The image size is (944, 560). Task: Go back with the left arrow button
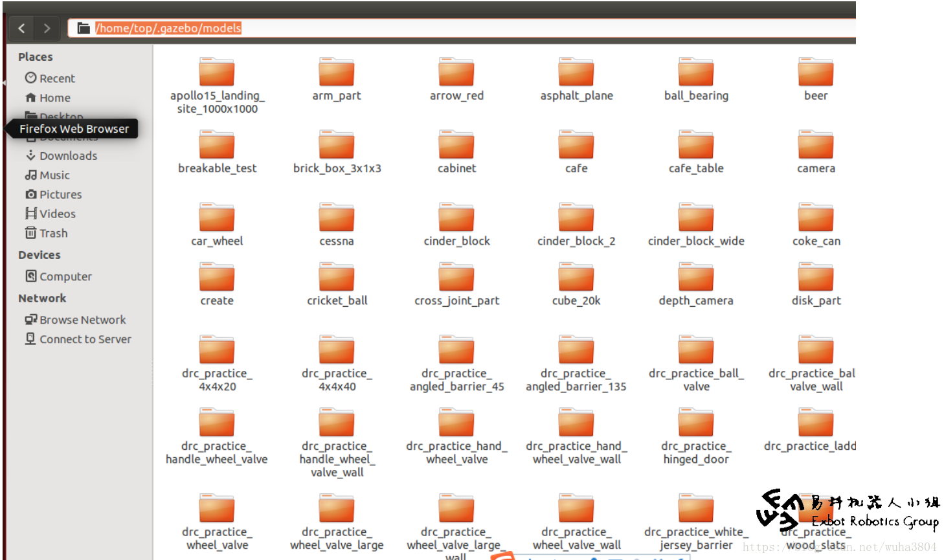pyautogui.click(x=21, y=28)
